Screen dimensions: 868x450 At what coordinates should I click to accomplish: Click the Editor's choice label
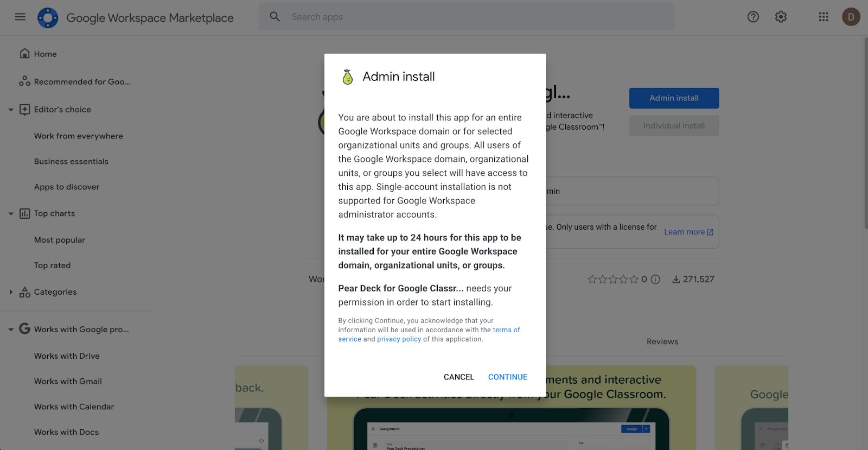click(x=62, y=110)
